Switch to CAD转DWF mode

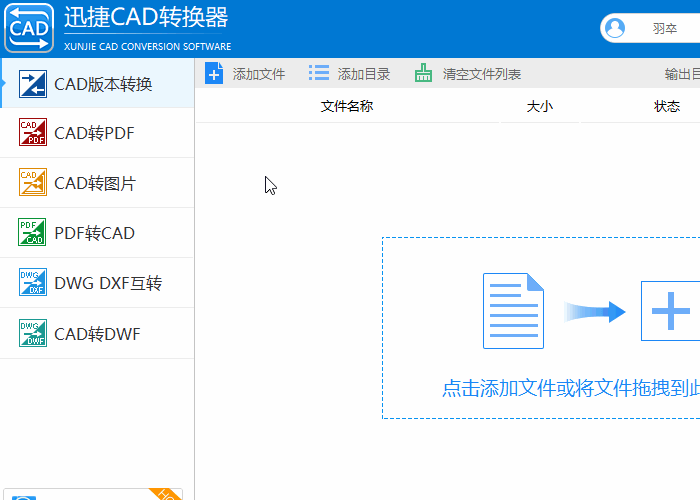pos(97,333)
